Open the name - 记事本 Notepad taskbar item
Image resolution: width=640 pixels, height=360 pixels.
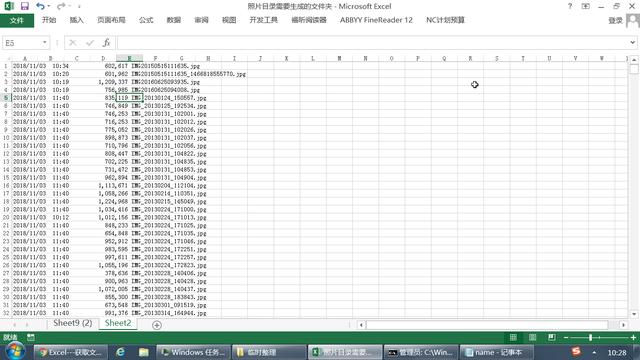tap(497, 352)
